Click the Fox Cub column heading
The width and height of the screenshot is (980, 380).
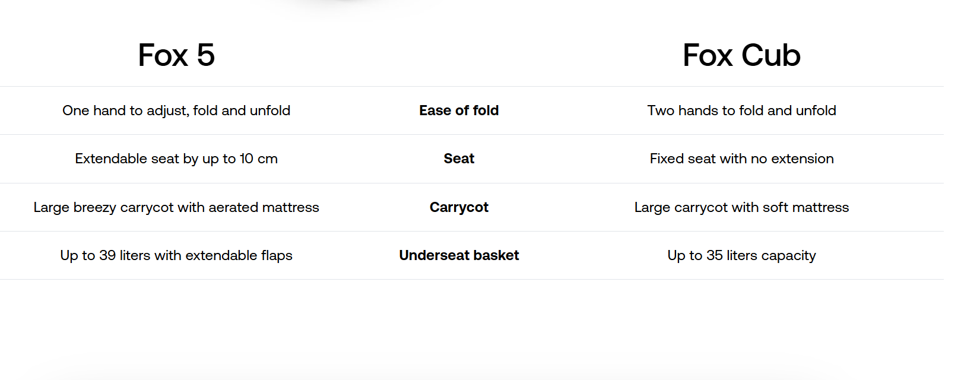[741, 55]
